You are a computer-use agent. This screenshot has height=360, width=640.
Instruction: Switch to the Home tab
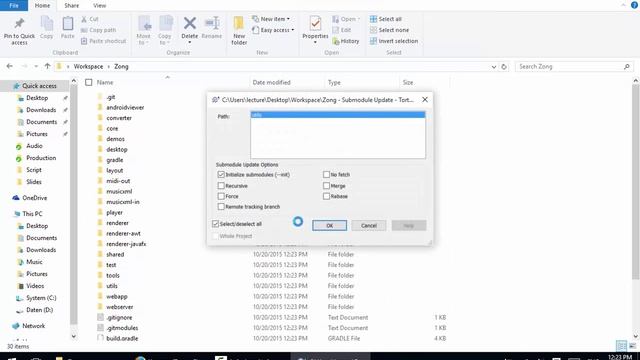42,5
